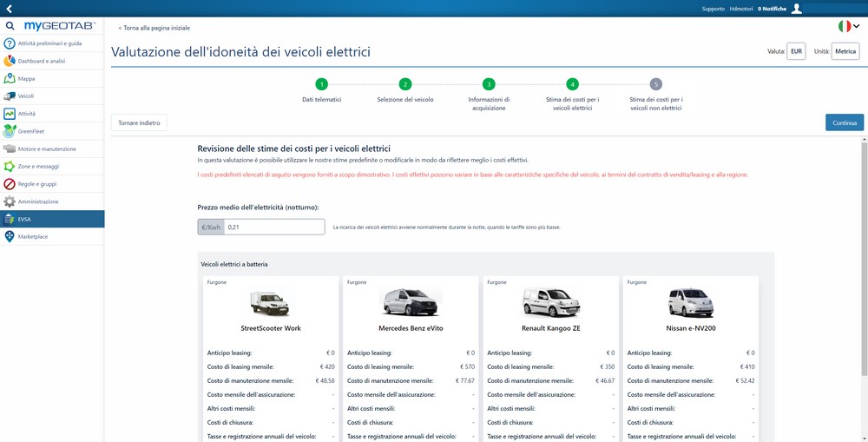Open Zone e messaggi polygon icon

point(10,166)
